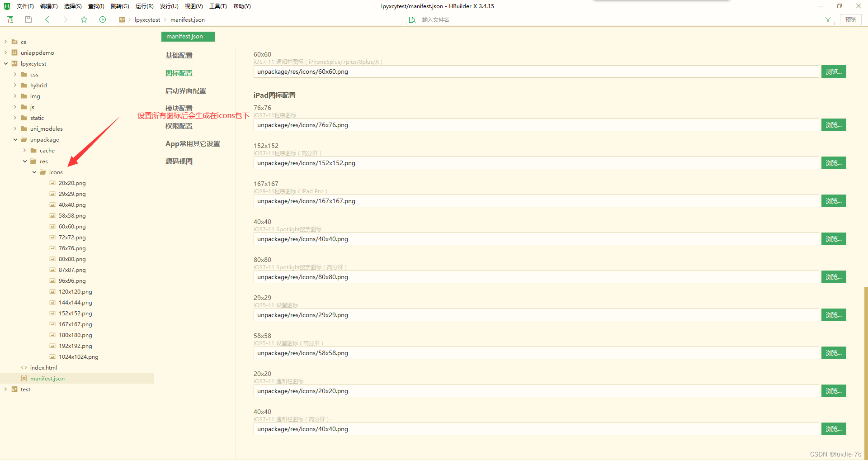This screenshot has height=461, width=868.
Task: Collapse the icons folder in unpackage/res
Action: (34, 172)
